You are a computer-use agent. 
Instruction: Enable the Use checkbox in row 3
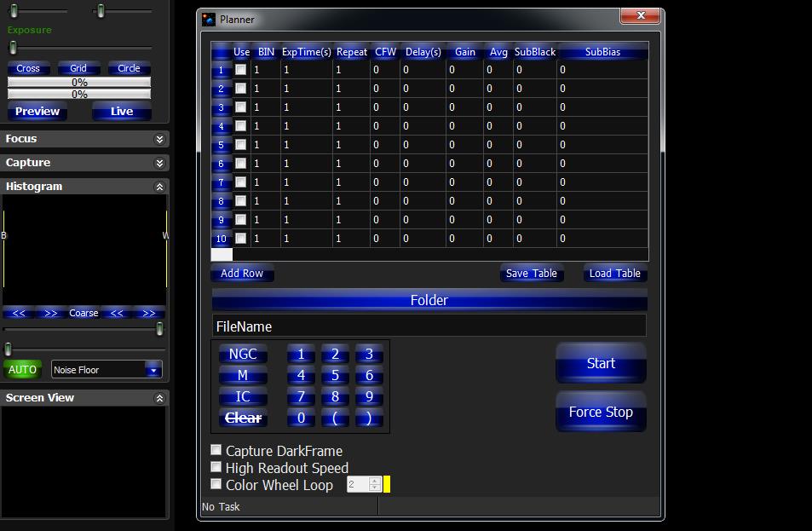(241, 107)
